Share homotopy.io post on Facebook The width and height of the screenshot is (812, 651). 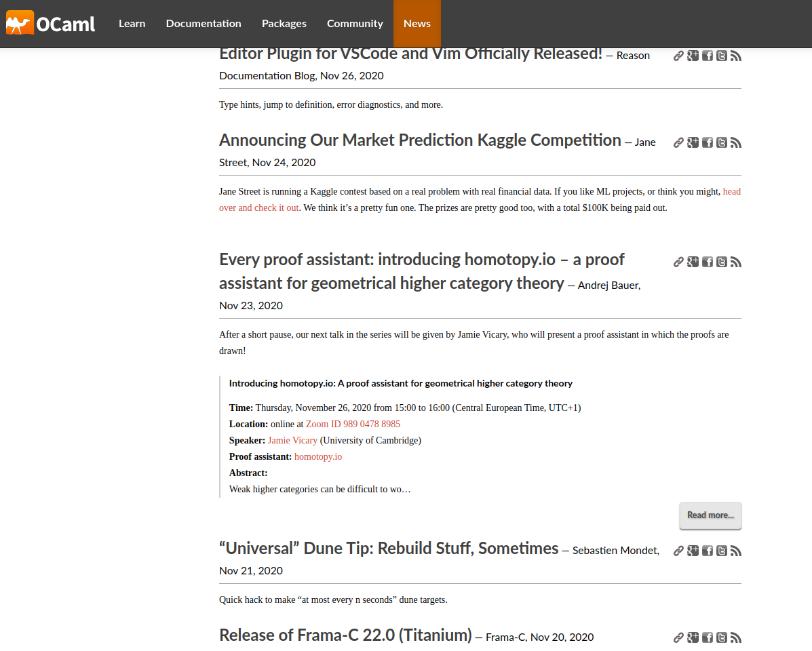(x=708, y=262)
